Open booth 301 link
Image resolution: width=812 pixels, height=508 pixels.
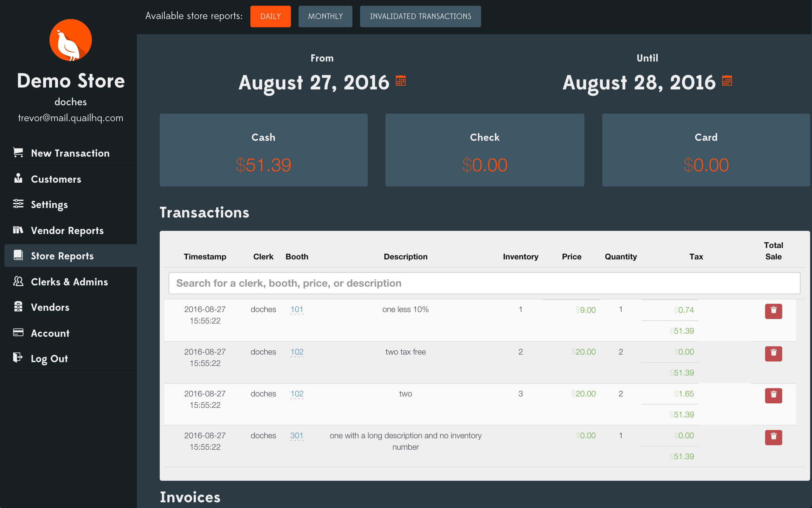(x=297, y=435)
